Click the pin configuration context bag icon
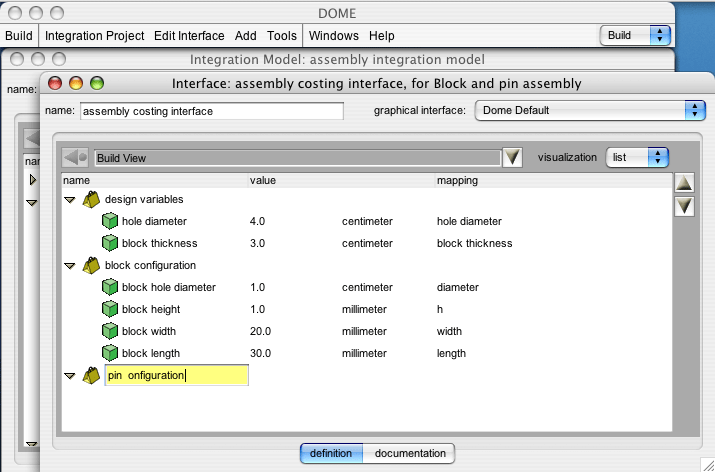The width and height of the screenshot is (715, 472). (x=91, y=375)
